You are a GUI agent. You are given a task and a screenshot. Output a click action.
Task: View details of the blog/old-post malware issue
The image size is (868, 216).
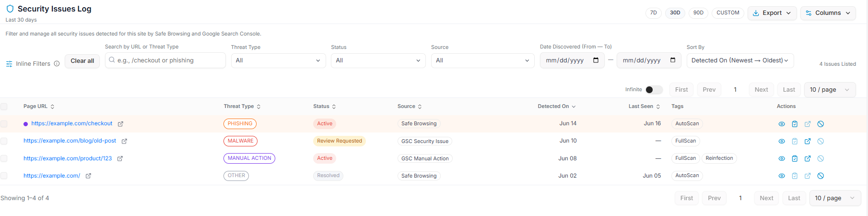[782, 141]
